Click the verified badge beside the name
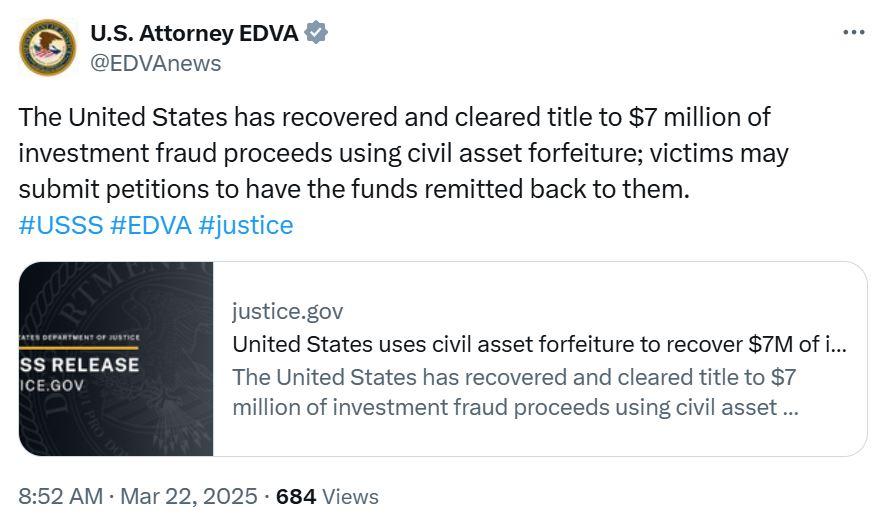This screenshot has width=878, height=513. point(317,33)
